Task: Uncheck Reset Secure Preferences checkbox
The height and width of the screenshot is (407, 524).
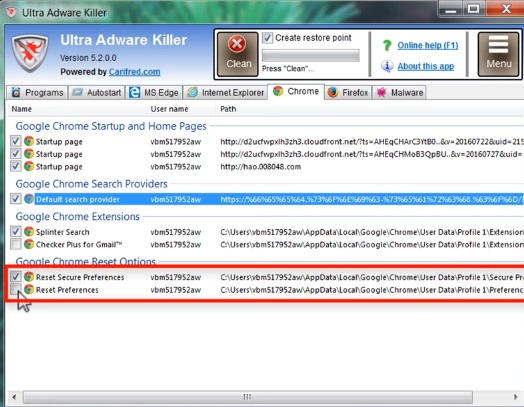Action: 16,277
